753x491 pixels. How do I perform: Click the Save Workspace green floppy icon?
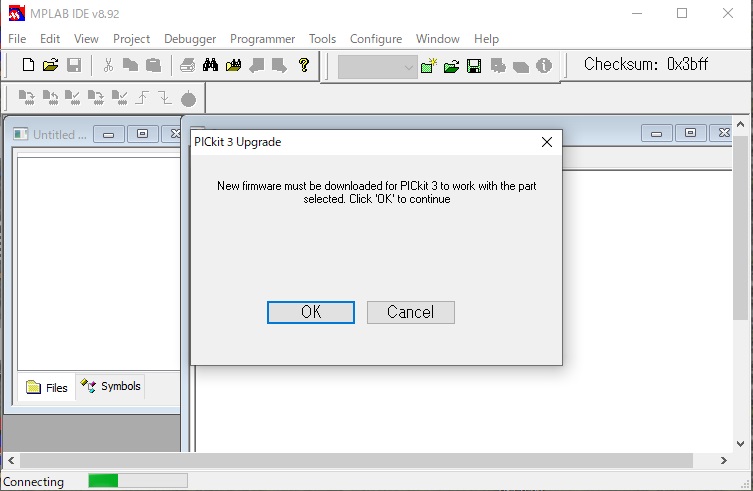click(474, 65)
